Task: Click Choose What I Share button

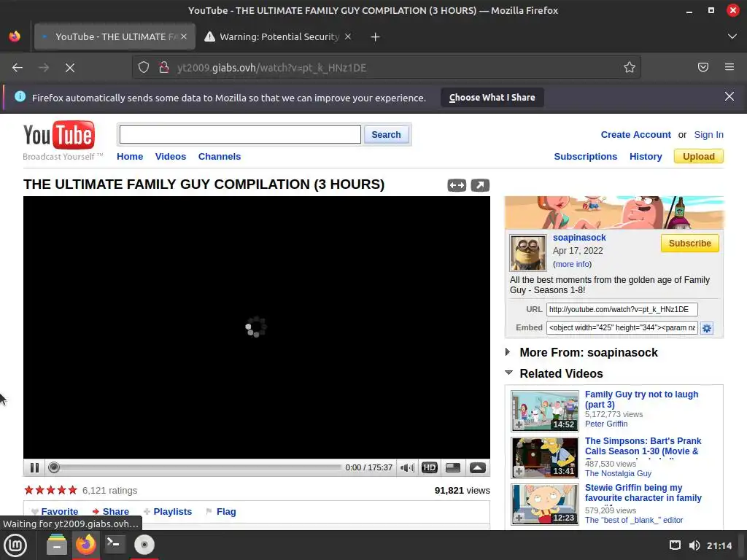Action: (492, 97)
